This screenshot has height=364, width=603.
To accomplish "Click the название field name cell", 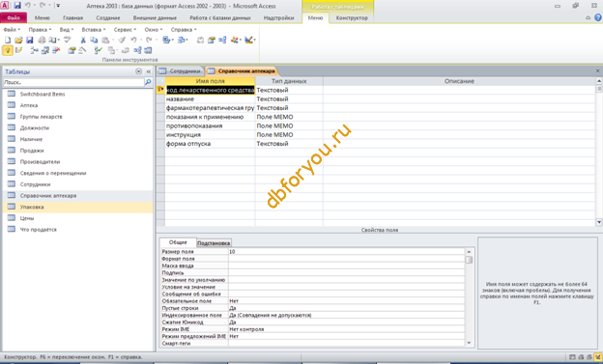I will pyautogui.click(x=210, y=99).
